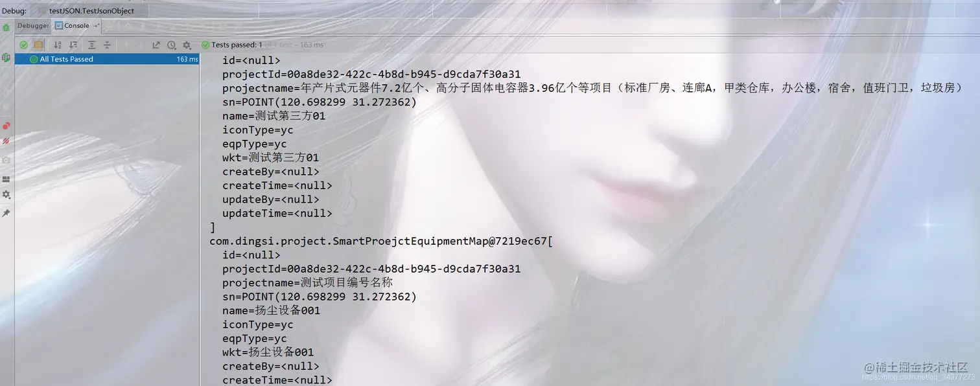This screenshot has height=386, width=980.
Task: Open test history clock dropdown
Action: click(x=172, y=45)
